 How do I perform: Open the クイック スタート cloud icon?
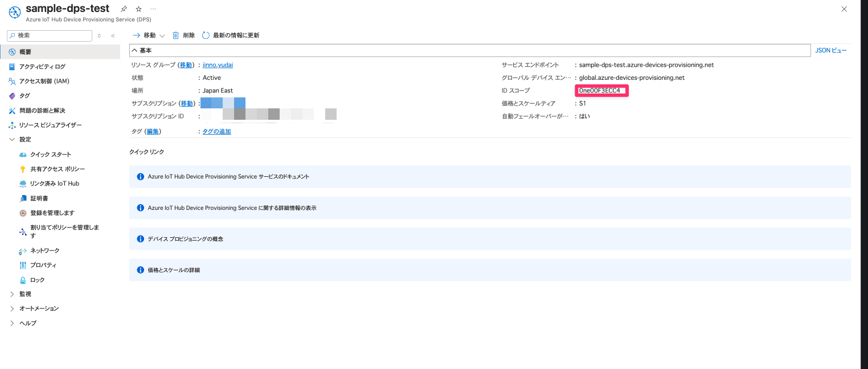click(23, 155)
